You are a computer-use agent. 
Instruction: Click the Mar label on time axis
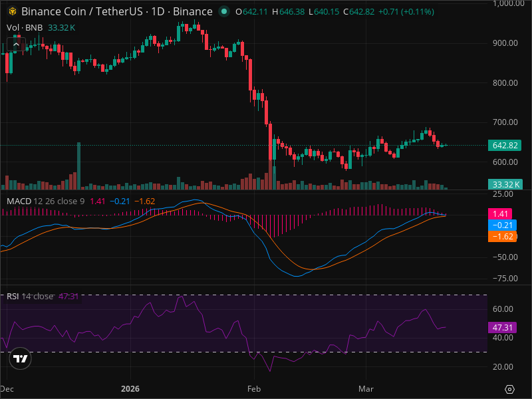(x=366, y=389)
